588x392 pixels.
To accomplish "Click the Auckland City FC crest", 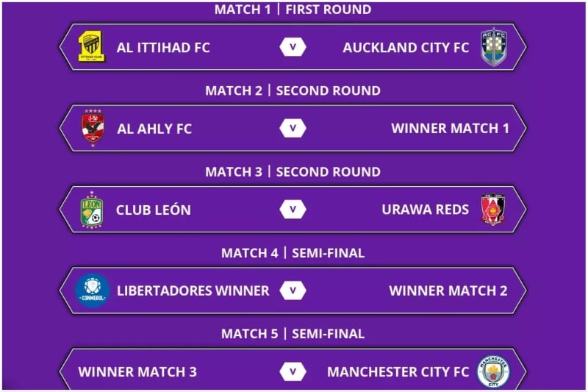I will [494, 47].
